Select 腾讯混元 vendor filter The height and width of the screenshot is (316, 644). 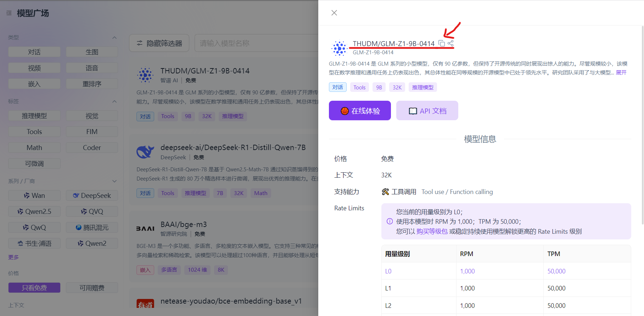click(x=92, y=227)
